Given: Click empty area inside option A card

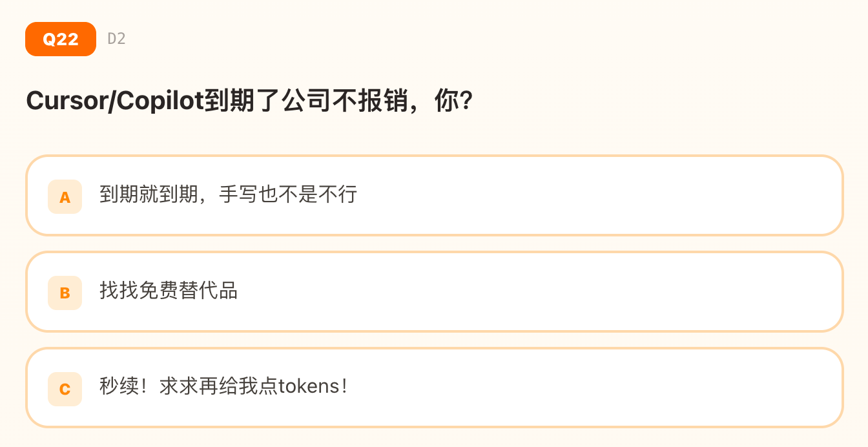Looking at the screenshot, I should point(581,196).
